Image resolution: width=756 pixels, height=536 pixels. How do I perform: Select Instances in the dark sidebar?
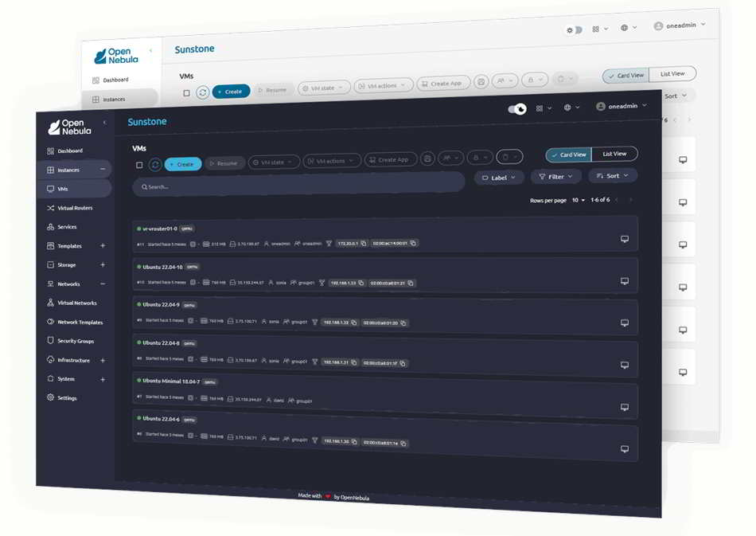coord(75,170)
